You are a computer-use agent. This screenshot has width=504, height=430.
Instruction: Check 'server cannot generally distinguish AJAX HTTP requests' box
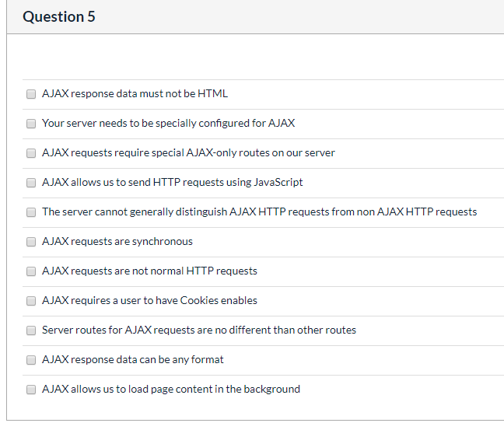coord(31,212)
